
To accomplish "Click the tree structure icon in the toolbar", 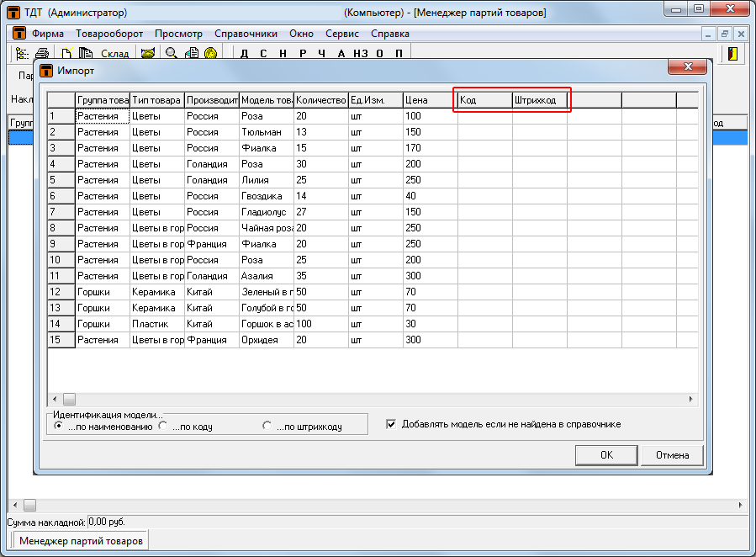I will [22, 53].
